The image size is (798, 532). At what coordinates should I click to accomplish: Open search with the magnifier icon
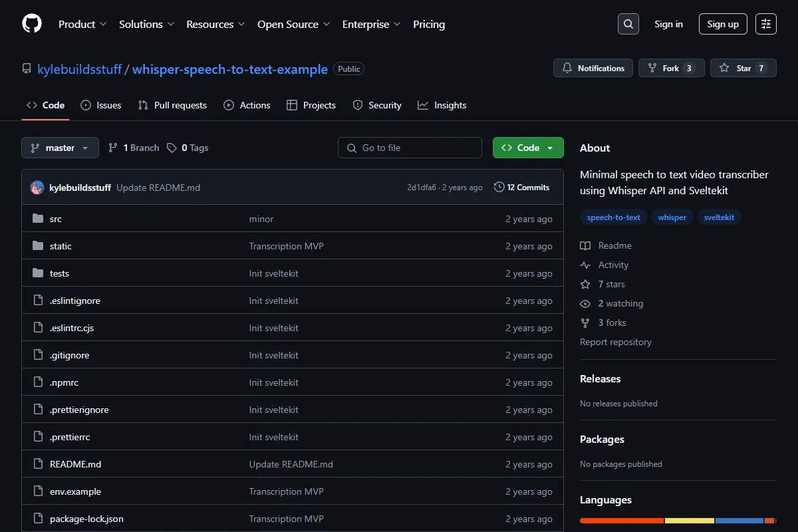(x=628, y=24)
